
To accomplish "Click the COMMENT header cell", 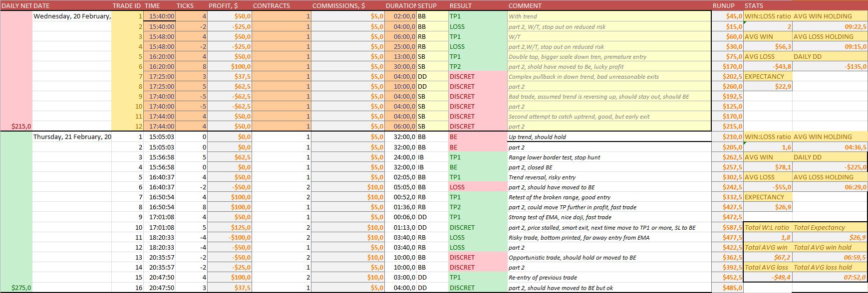I will coord(609,5).
